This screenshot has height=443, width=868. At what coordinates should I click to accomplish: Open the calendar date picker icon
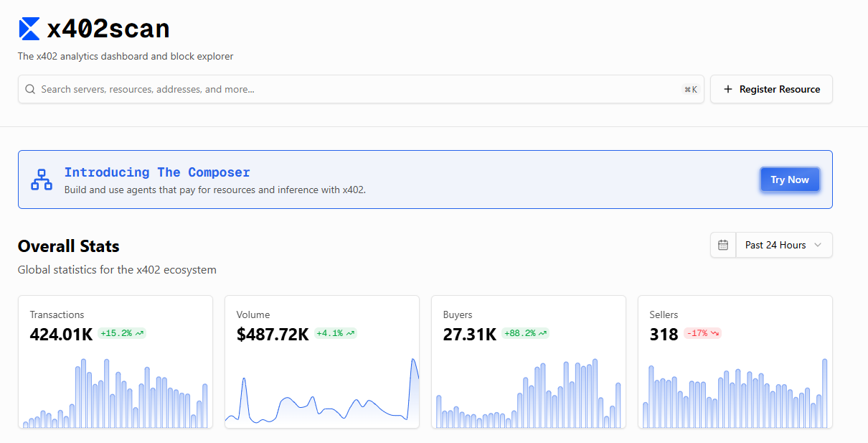(723, 245)
